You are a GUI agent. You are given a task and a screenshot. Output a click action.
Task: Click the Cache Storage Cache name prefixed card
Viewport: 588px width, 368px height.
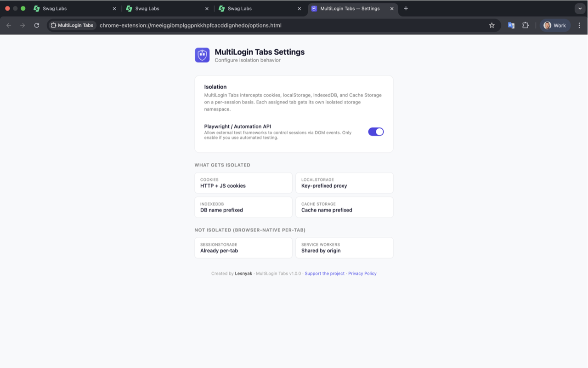click(x=345, y=207)
